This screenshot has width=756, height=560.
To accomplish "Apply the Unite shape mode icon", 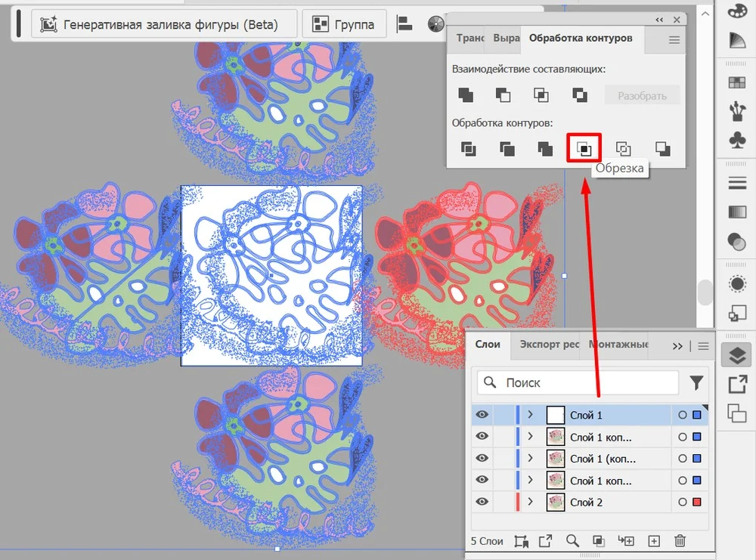I will (466, 95).
